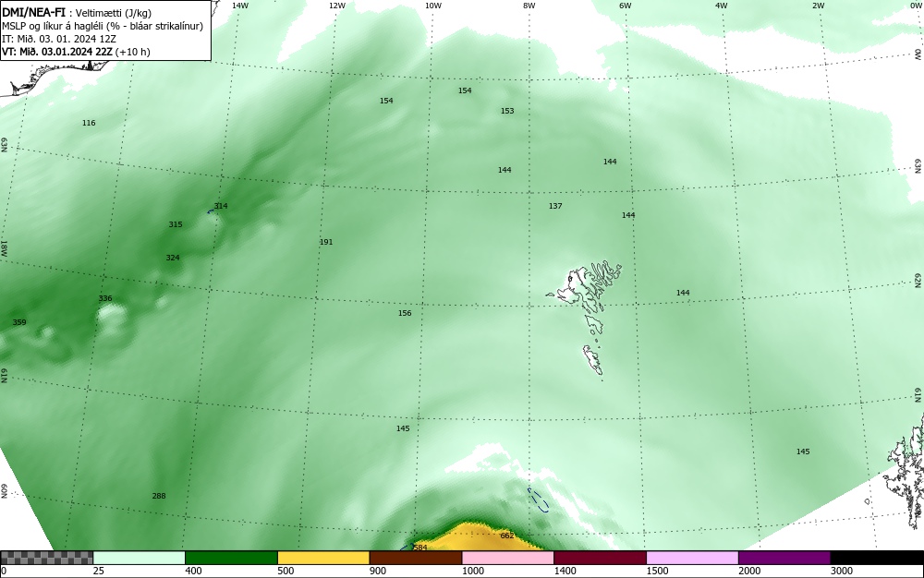924x578 pixels.
Task: Select the pink 1000–1400 legend swatch
Action: point(508,558)
